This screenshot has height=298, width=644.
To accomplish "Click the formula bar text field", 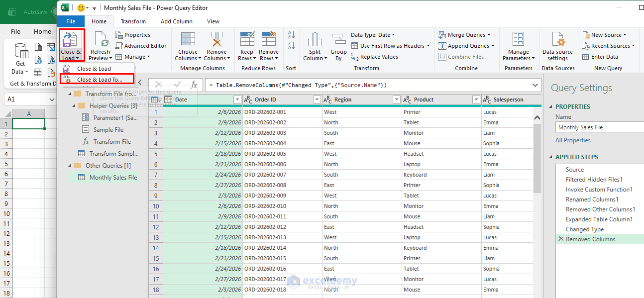I will [368, 85].
